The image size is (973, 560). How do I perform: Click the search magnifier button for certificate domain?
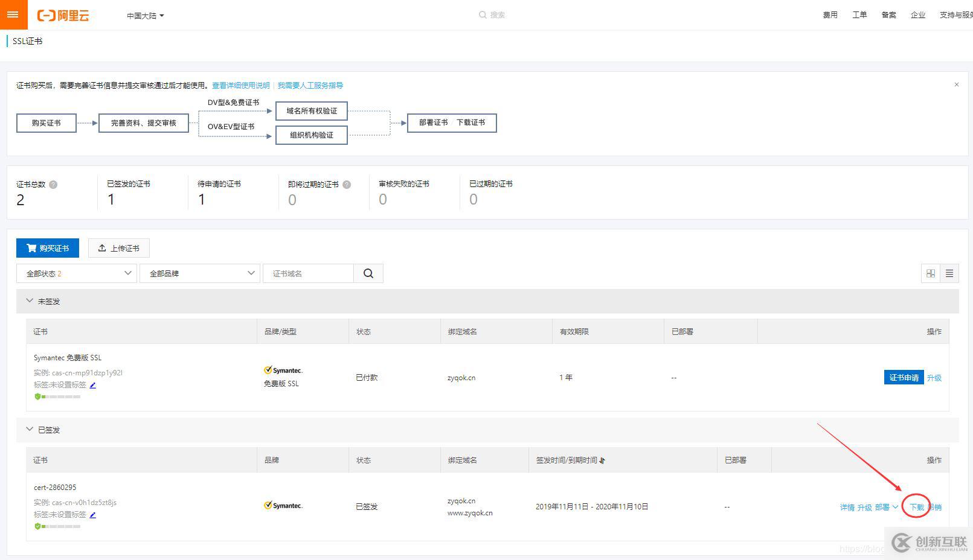click(x=368, y=273)
